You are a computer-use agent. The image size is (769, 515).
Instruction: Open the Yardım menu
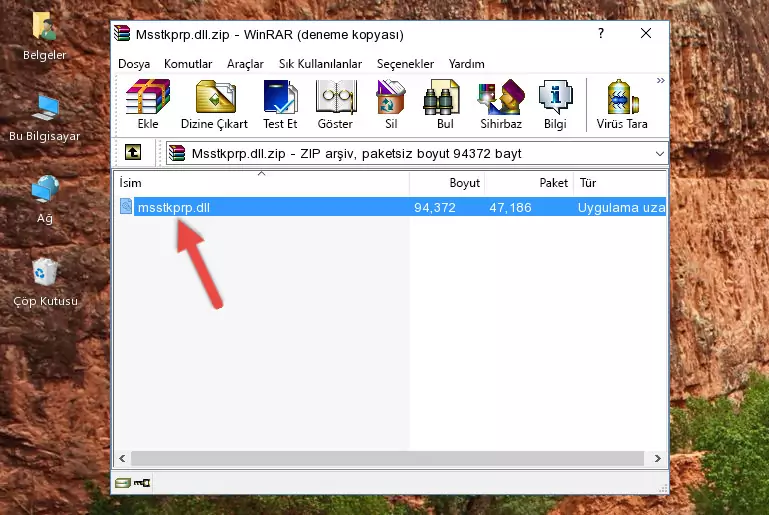click(x=466, y=64)
